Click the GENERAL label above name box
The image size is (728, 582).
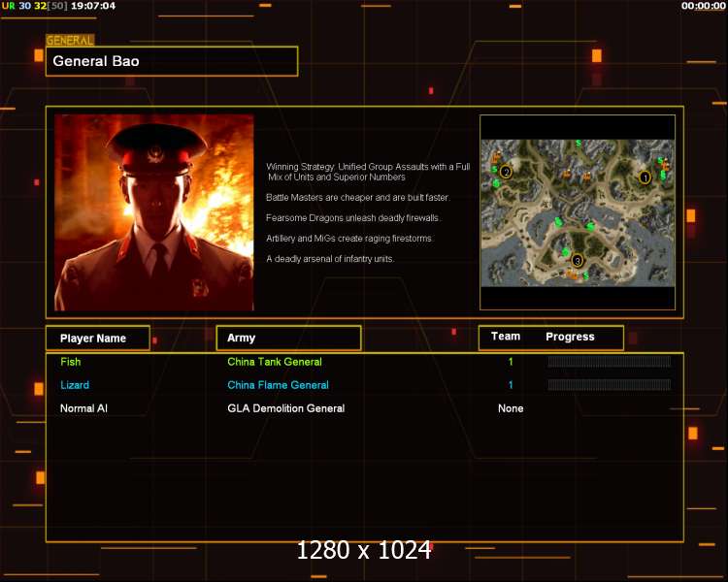[x=70, y=41]
